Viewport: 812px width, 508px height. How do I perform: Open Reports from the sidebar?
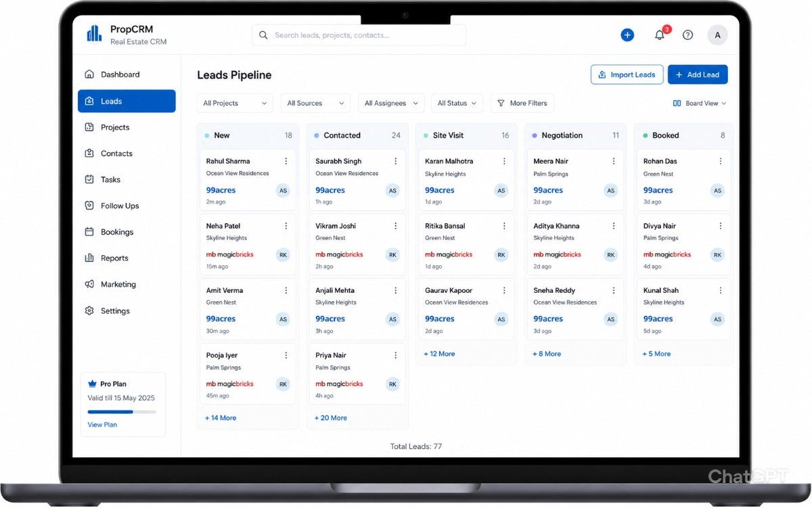pyautogui.click(x=127, y=258)
